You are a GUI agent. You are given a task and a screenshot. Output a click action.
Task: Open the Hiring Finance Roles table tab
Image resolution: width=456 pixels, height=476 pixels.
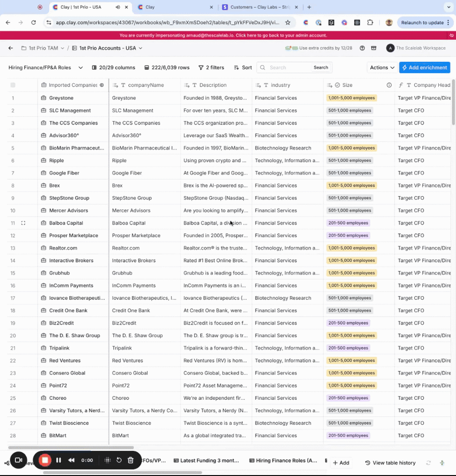tap(283, 461)
